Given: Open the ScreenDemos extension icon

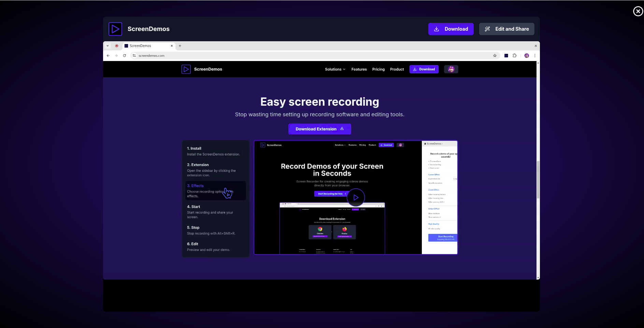Looking at the screenshot, I should [x=506, y=56].
